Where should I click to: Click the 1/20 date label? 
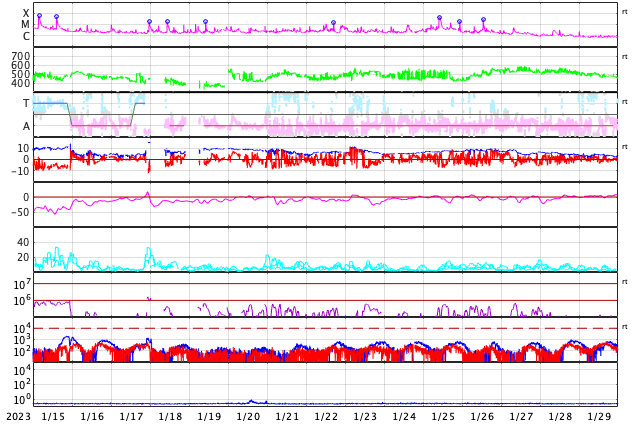tap(248, 416)
